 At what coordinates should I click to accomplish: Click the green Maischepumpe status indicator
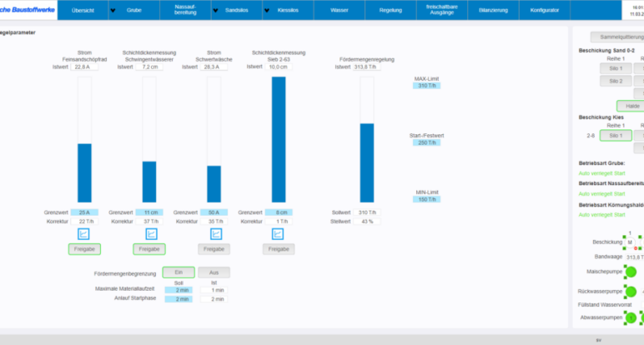(631, 272)
